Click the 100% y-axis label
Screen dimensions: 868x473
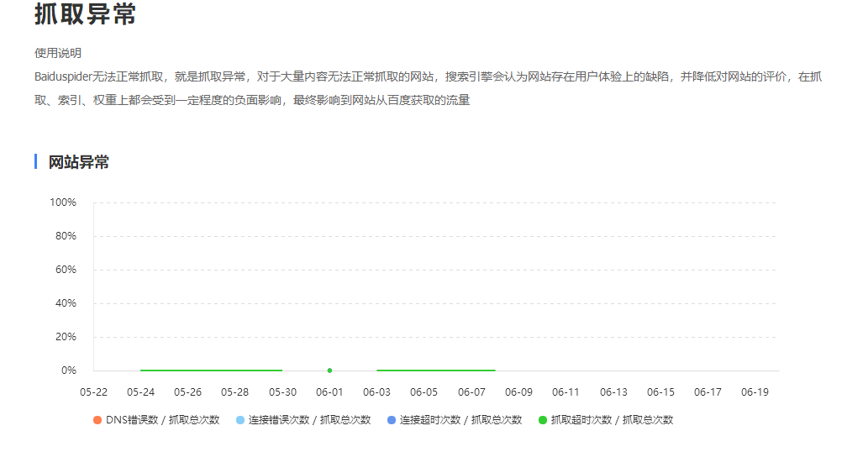(62, 202)
